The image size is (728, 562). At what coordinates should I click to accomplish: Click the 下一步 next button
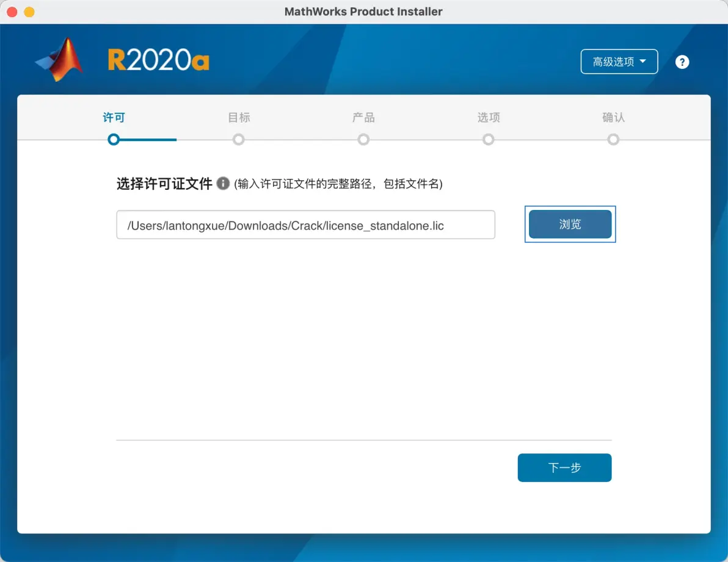[x=564, y=467]
